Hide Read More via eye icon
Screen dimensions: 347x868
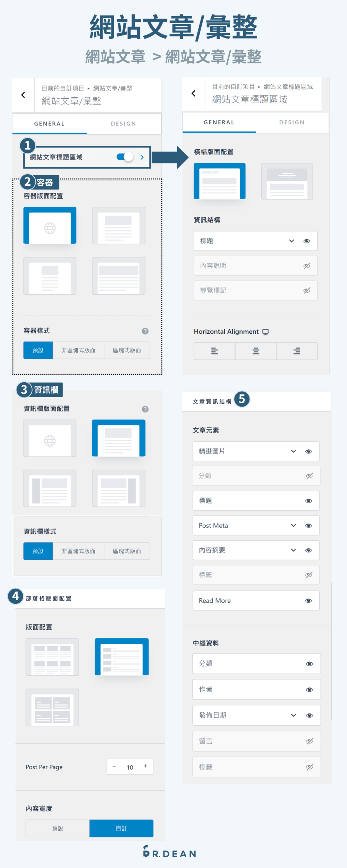click(x=308, y=601)
